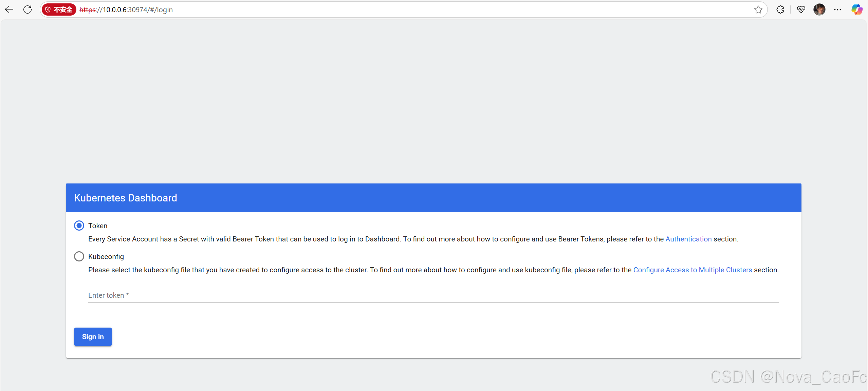The image size is (868, 391).
Task: Click the Token label text
Action: [98, 226]
